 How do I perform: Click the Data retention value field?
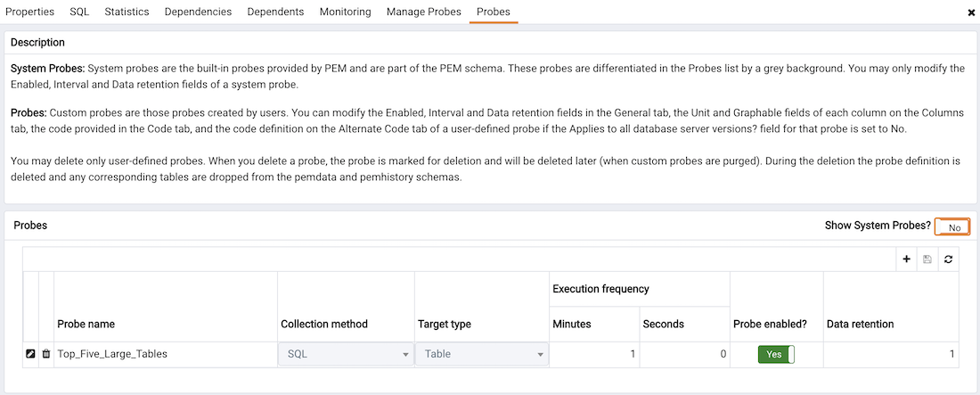891,354
